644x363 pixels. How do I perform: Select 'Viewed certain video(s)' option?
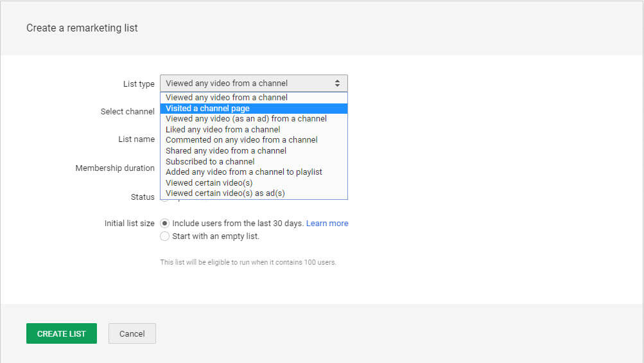click(209, 183)
